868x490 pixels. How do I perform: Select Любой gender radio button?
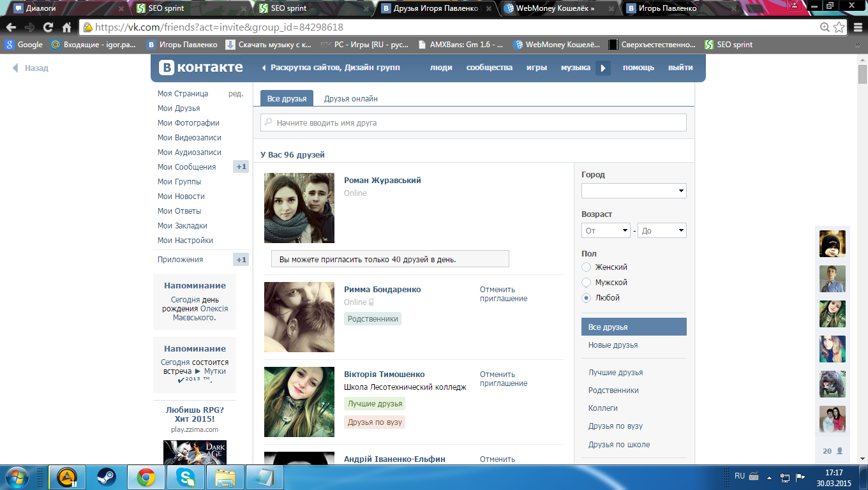[587, 298]
